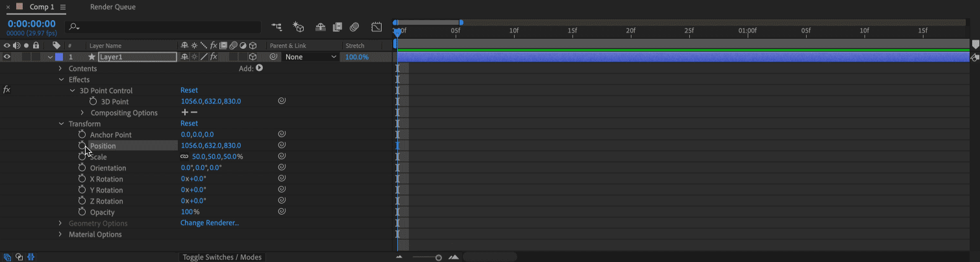Click the stopwatch for Anchor Point
This screenshot has height=262, width=980.
[82, 135]
